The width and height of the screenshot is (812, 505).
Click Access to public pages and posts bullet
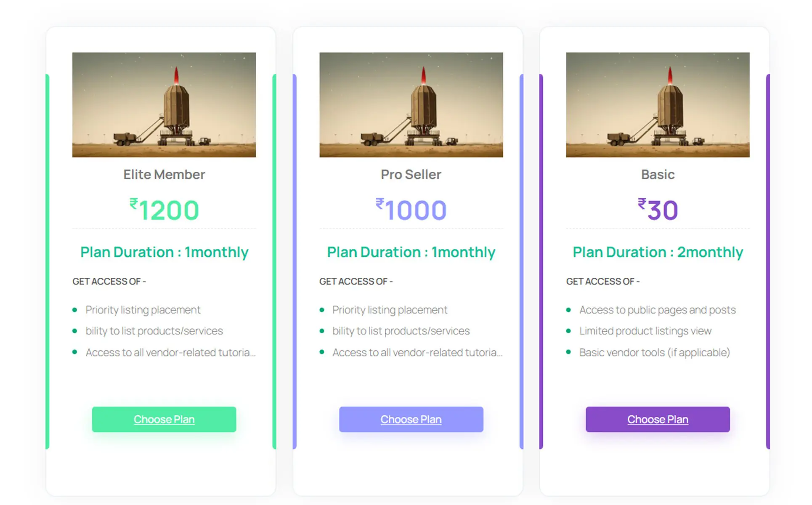pyautogui.click(x=657, y=310)
